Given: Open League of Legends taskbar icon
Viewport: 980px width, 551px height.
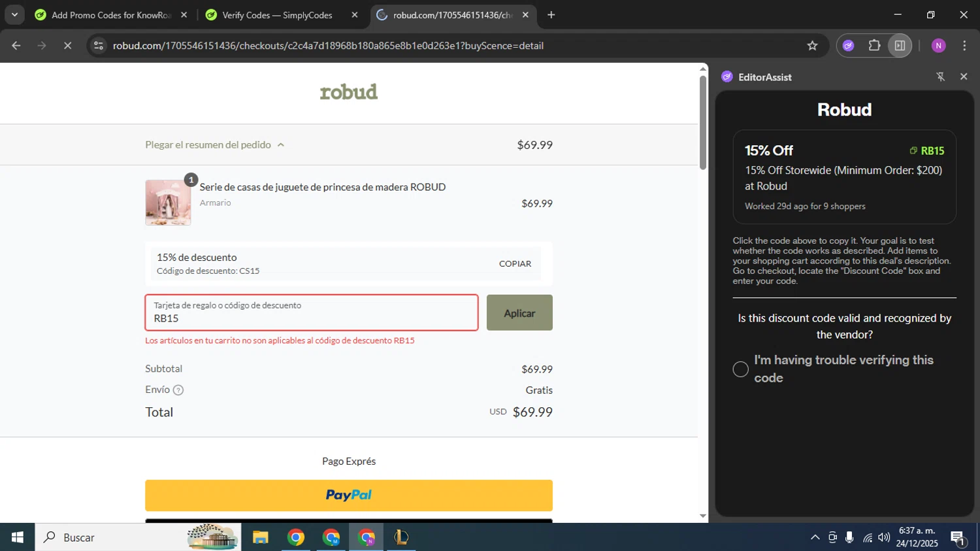Looking at the screenshot, I should tap(401, 537).
